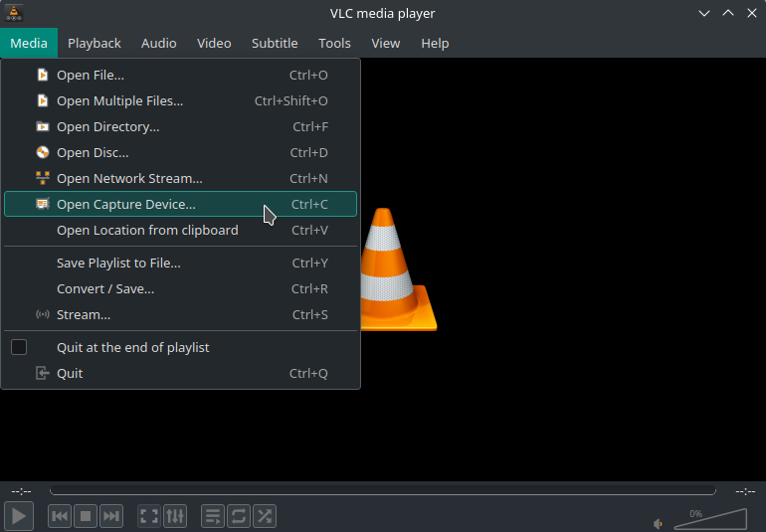
Task: Choose Open File... from the Media menu
Action: tap(181, 75)
